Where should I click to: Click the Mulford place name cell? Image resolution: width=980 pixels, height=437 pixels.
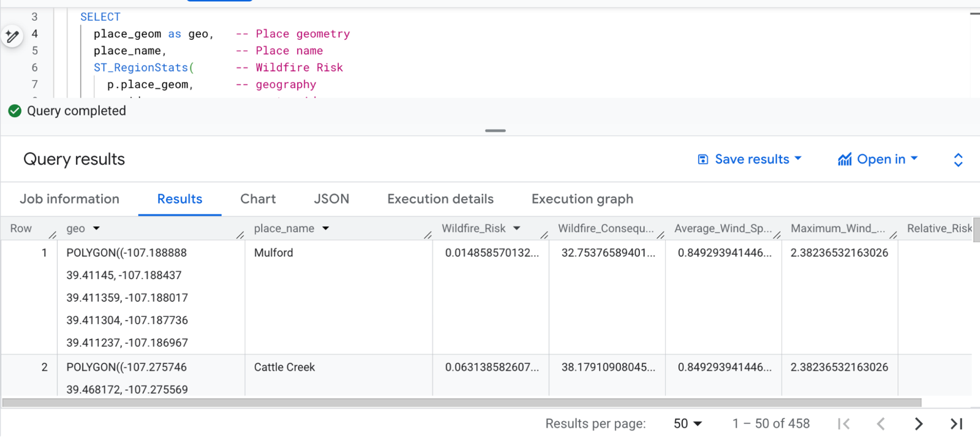(x=339, y=297)
